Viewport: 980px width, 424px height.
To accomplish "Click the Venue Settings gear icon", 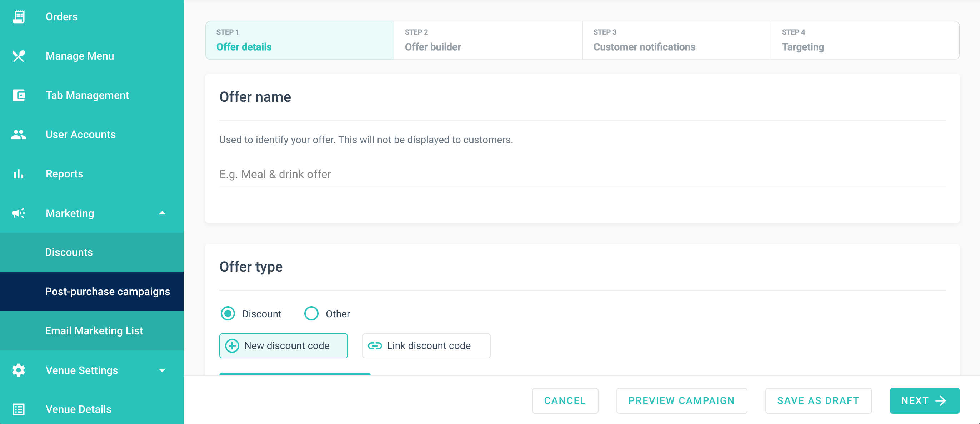I will (19, 370).
